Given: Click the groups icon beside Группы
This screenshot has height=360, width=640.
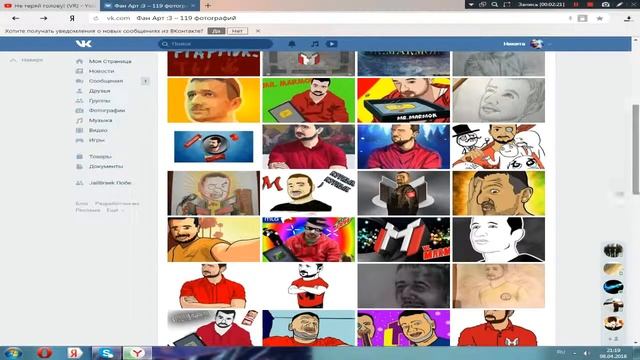Looking at the screenshot, I should pos(80,100).
